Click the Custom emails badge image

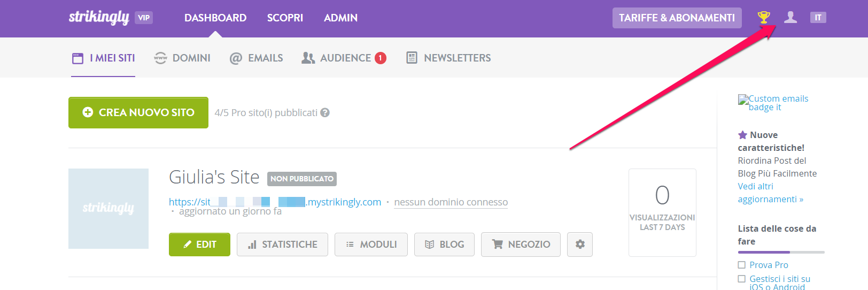click(x=773, y=103)
